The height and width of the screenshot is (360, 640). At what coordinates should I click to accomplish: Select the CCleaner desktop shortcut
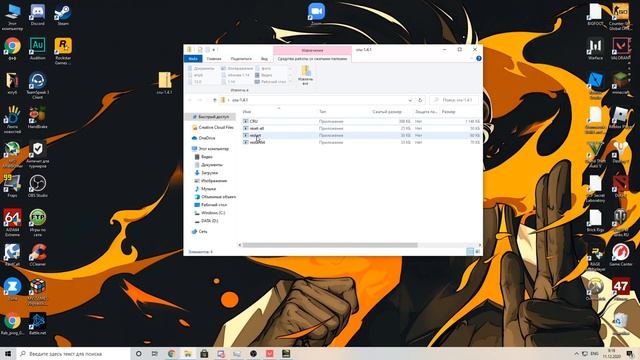[x=38, y=255]
